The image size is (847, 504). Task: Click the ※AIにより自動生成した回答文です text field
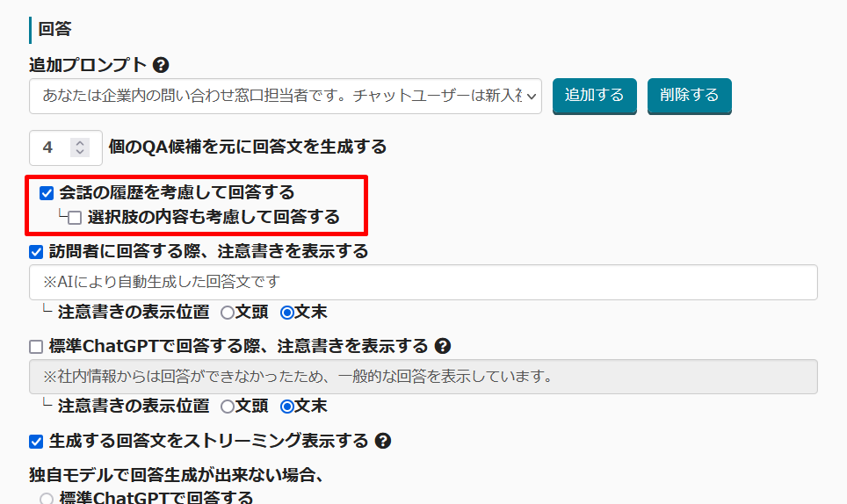click(423, 283)
